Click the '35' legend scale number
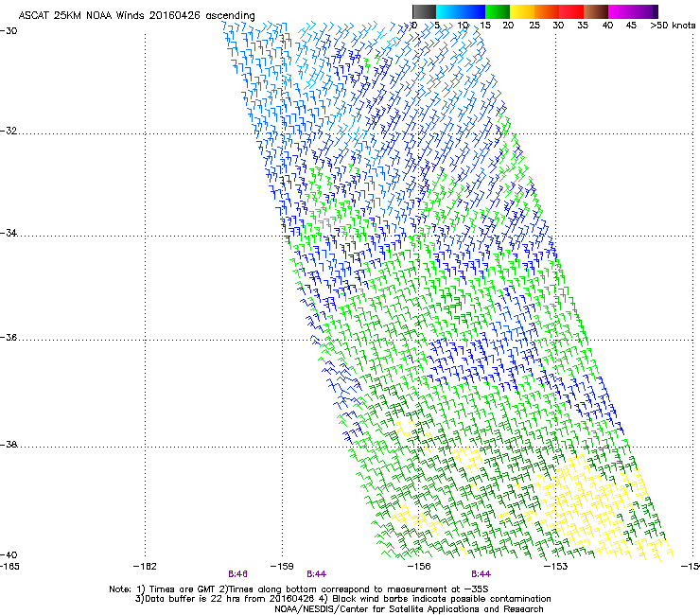This screenshot has height=615, width=700. tap(583, 26)
